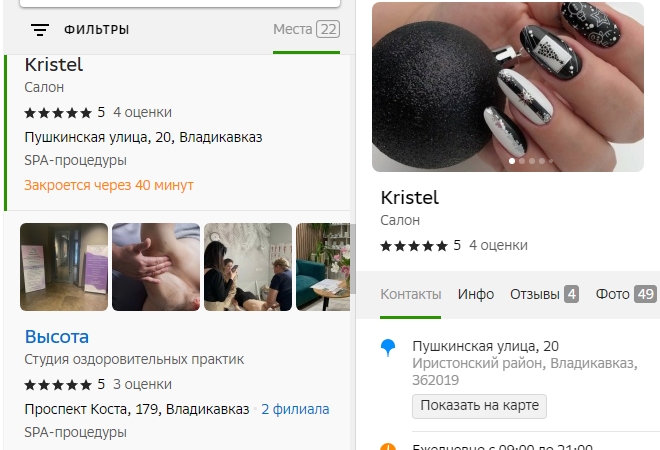Open the ФИЛЬТРЫ label button
660x450 pixels.
click(x=96, y=30)
